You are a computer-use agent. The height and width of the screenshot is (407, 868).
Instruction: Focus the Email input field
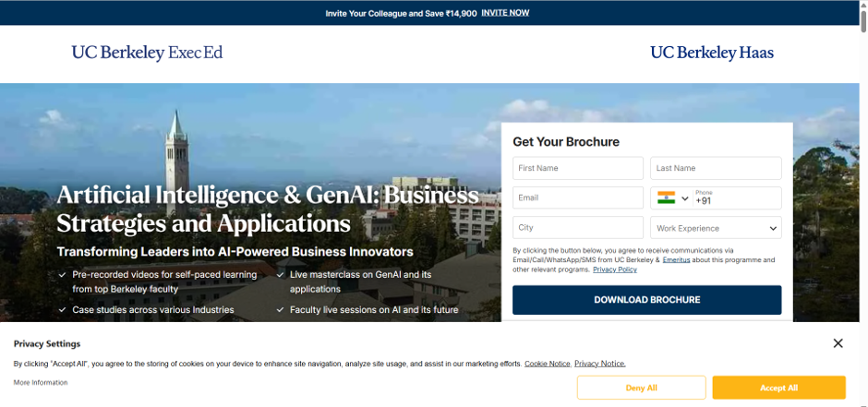coord(578,198)
